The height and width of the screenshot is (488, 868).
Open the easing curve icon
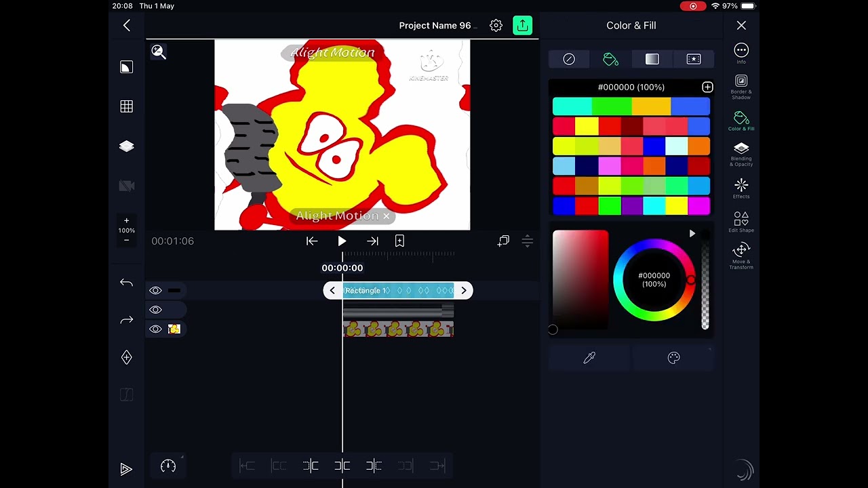[x=127, y=394]
